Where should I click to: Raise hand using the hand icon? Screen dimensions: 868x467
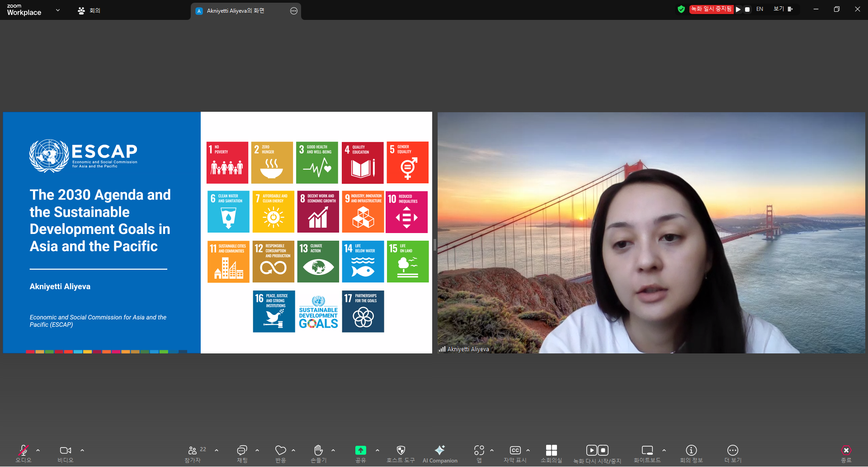[x=318, y=450]
